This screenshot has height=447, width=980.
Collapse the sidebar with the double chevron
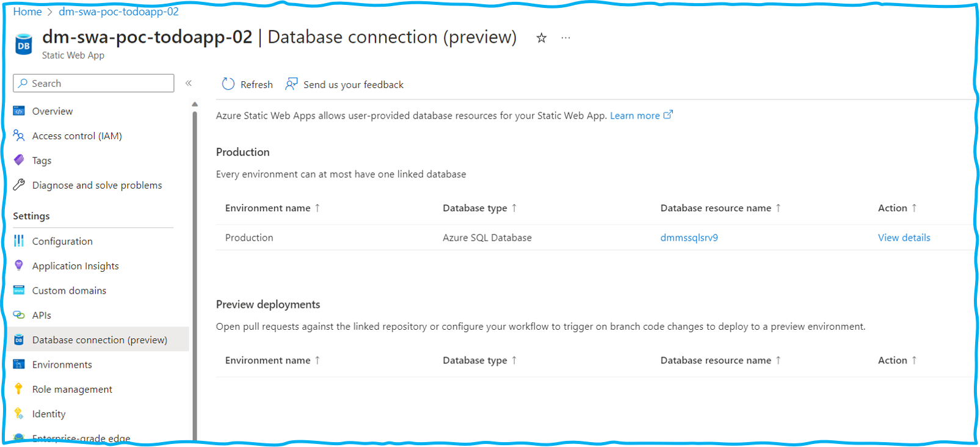(189, 83)
